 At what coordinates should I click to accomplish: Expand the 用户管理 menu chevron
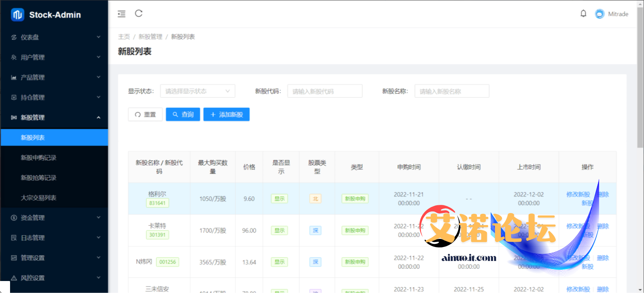click(x=98, y=57)
